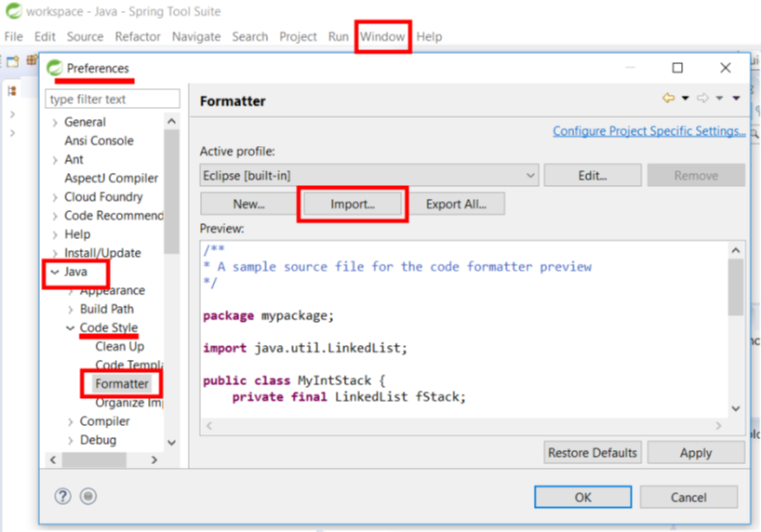The height and width of the screenshot is (532, 761).
Task: Click the oomph preference recorder icon
Action: coord(88,496)
